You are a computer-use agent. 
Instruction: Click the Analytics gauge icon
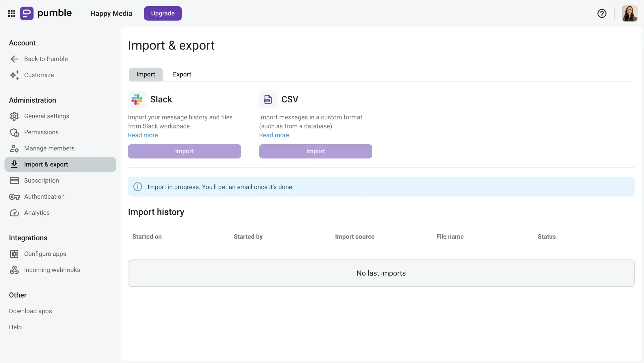[x=14, y=213]
